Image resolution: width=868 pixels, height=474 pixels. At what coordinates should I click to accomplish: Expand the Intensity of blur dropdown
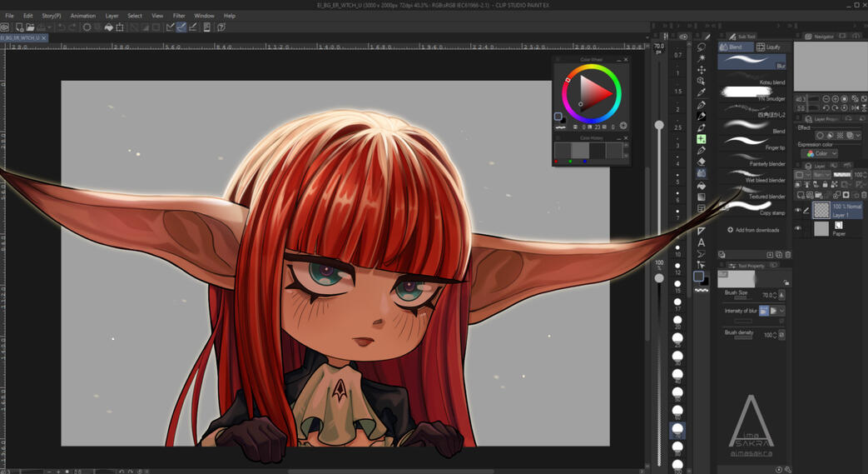[781, 311]
